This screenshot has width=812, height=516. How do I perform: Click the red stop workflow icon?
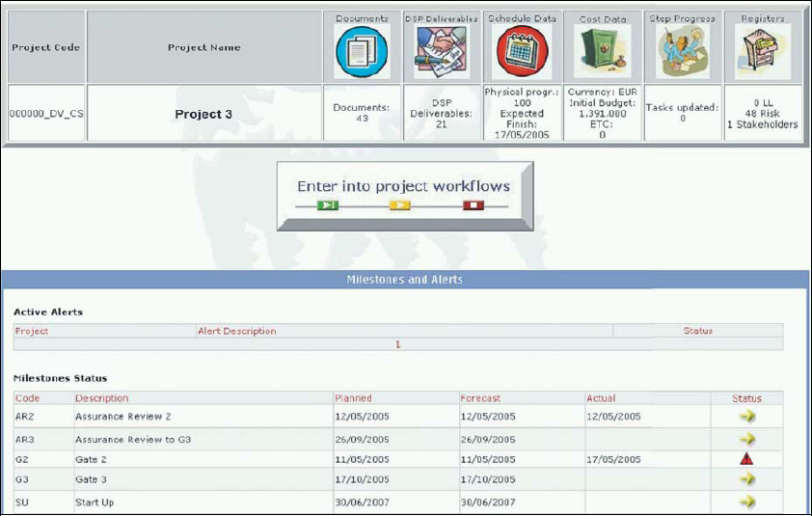[x=474, y=205]
